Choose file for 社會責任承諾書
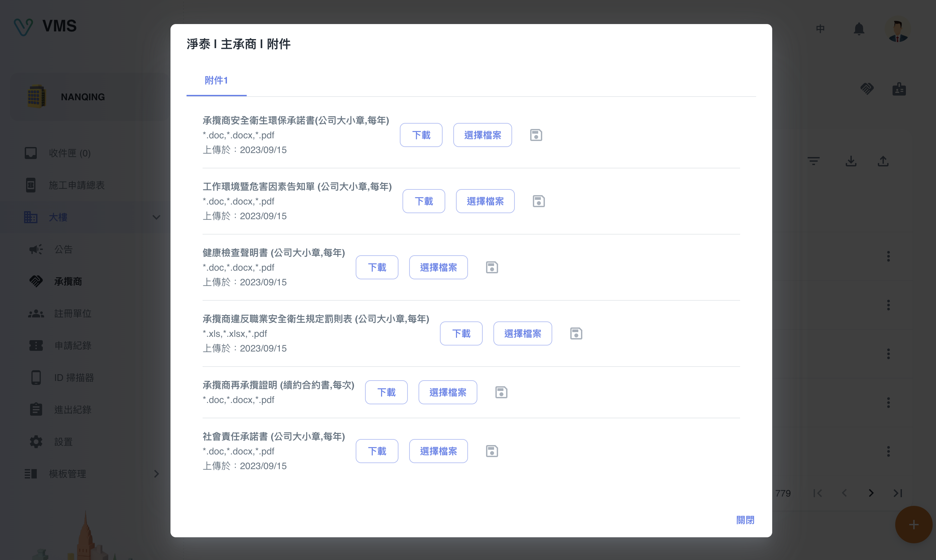 point(438,451)
